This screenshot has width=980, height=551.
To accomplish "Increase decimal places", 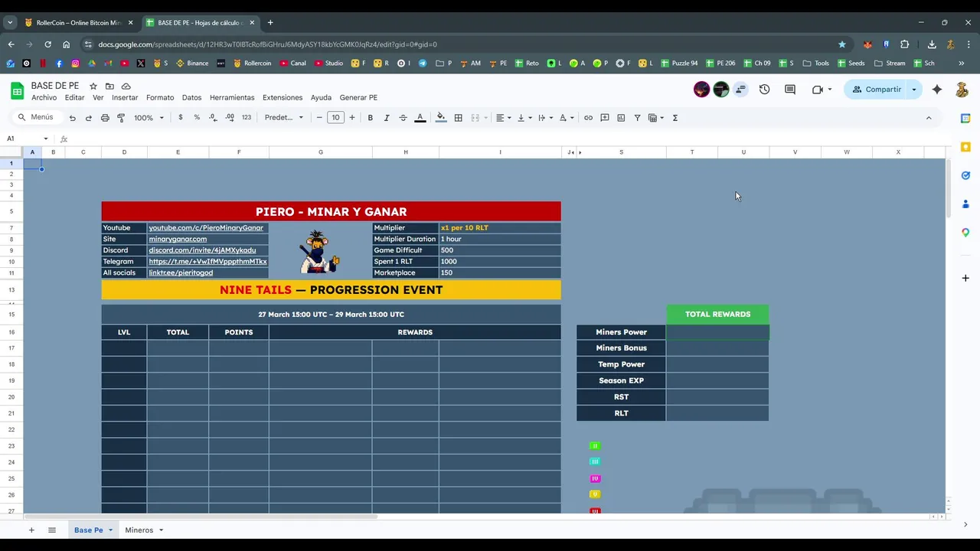I will pyautogui.click(x=230, y=118).
